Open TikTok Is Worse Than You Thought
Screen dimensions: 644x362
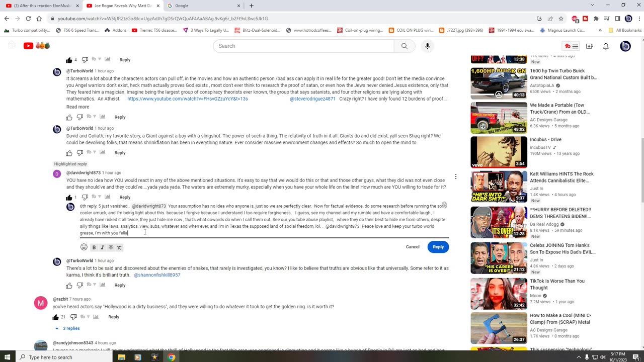[557, 285]
